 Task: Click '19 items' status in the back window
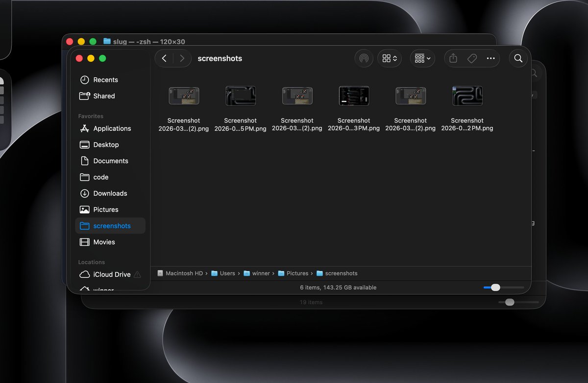tap(311, 302)
